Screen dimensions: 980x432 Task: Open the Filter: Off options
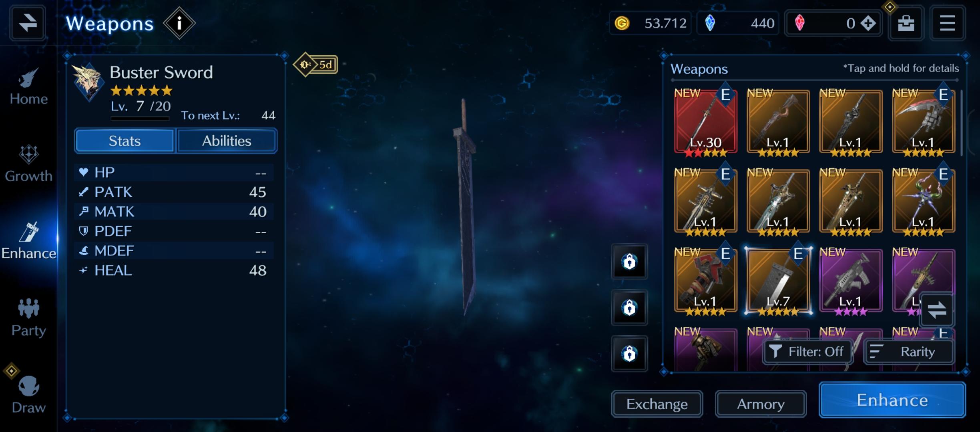807,352
